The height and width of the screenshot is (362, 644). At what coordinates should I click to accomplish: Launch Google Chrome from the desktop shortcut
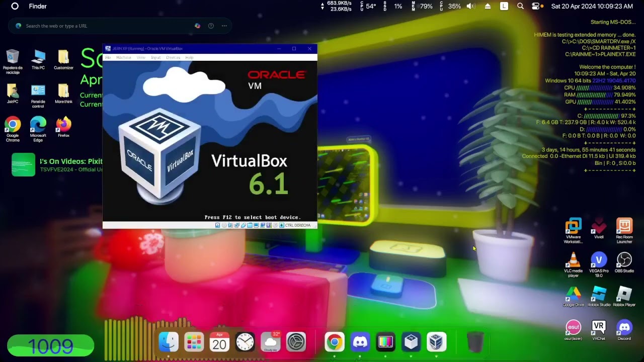point(13,129)
